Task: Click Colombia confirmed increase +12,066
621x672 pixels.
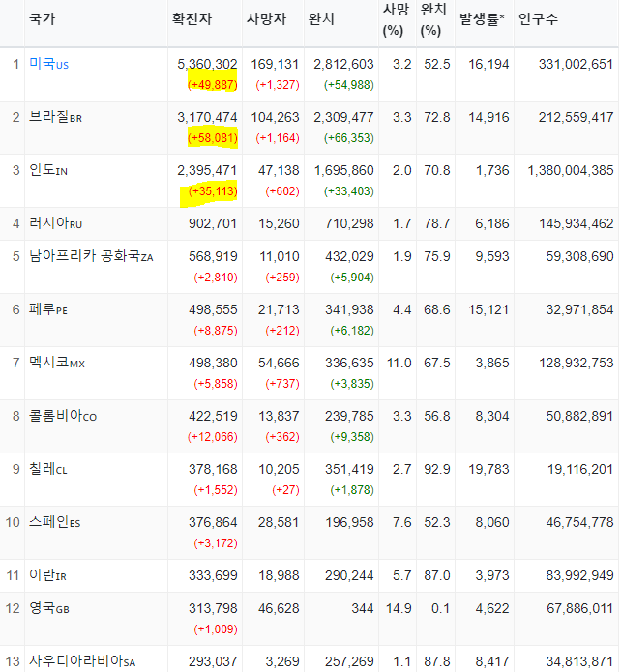Action: pyautogui.click(x=212, y=437)
